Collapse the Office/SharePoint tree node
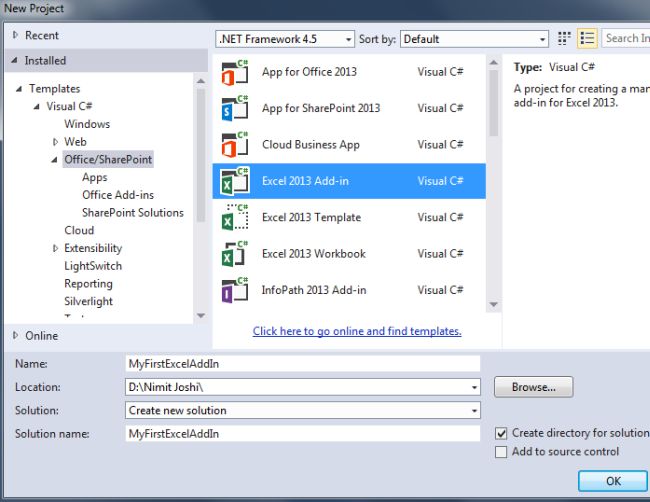The image size is (650, 502). (x=54, y=160)
